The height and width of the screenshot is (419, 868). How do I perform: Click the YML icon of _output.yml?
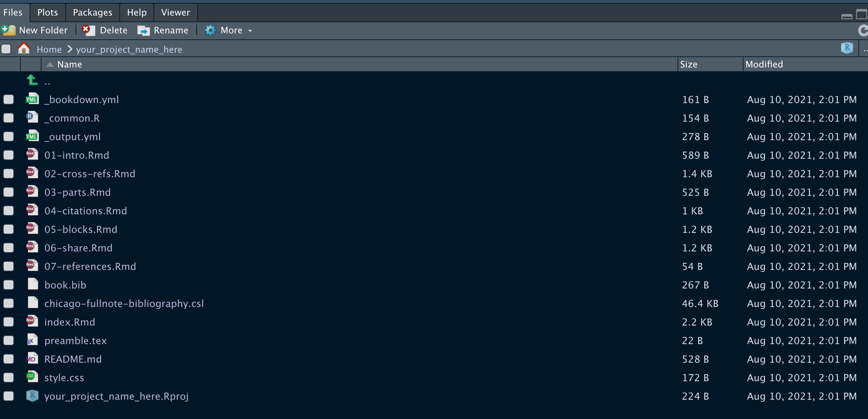click(x=32, y=136)
